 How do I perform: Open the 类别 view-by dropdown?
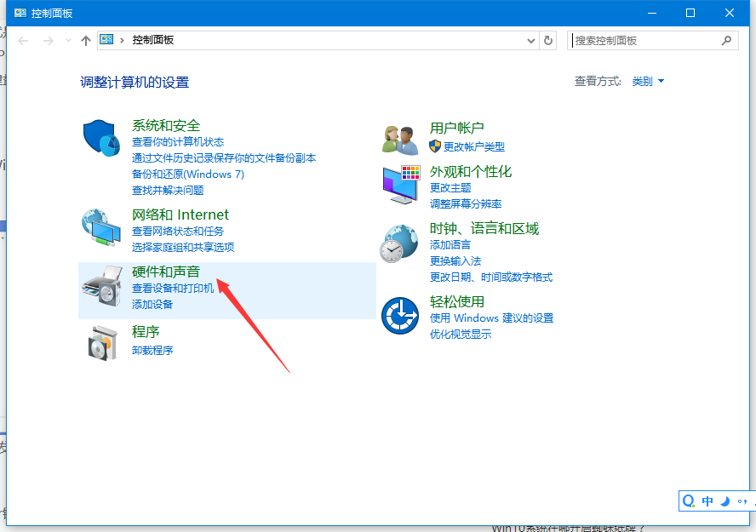(648, 82)
